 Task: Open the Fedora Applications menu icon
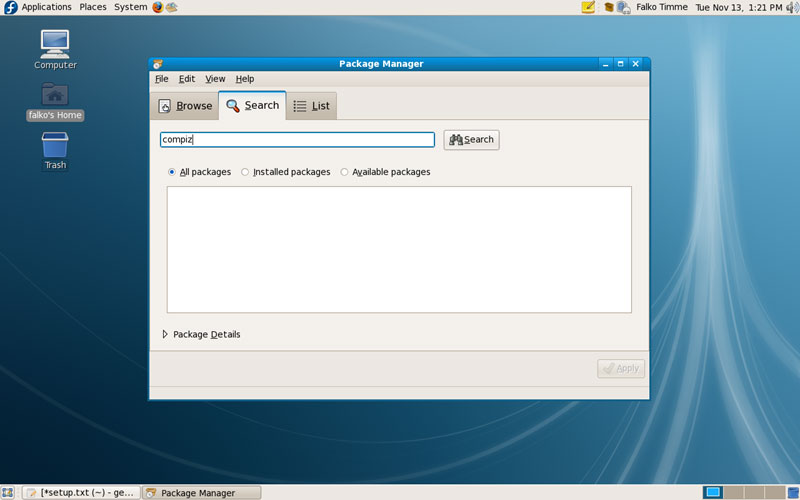10,7
